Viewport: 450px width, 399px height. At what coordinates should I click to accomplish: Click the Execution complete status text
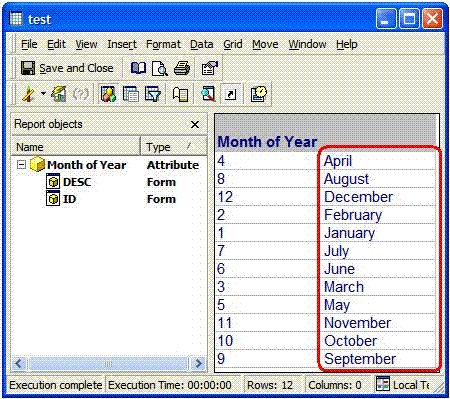(x=56, y=385)
